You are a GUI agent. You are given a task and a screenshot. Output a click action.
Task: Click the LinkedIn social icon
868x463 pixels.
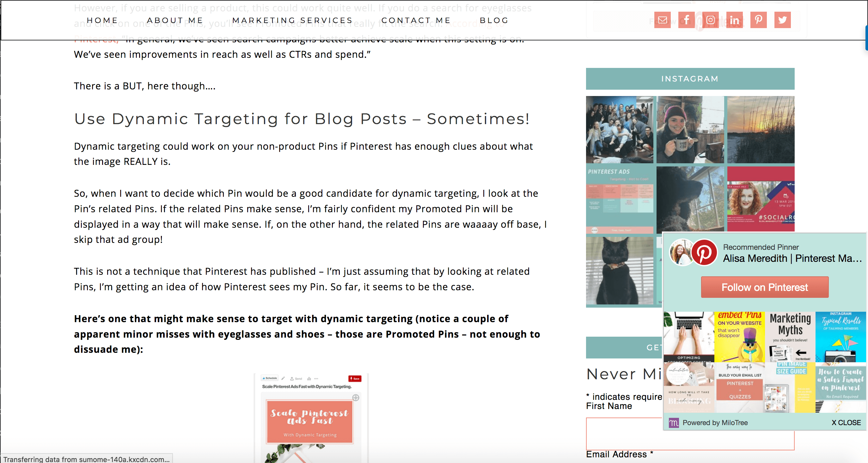pyautogui.click(x=734, y=20)
